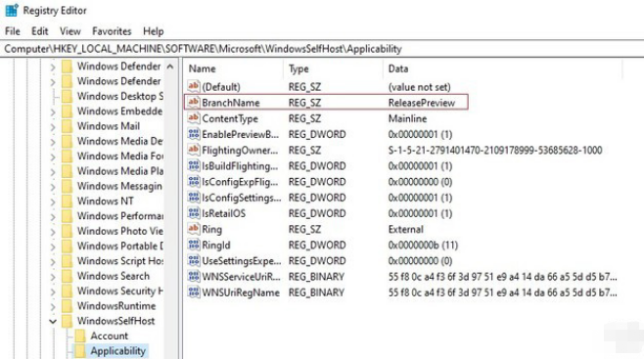Select the Windows Media Pla tree item

click(x=120, y=170)
